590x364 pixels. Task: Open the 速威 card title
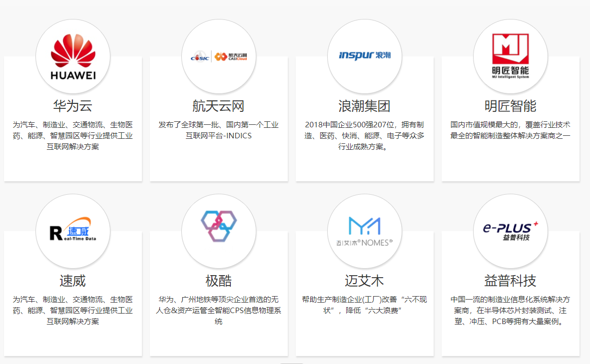point(73,281)
